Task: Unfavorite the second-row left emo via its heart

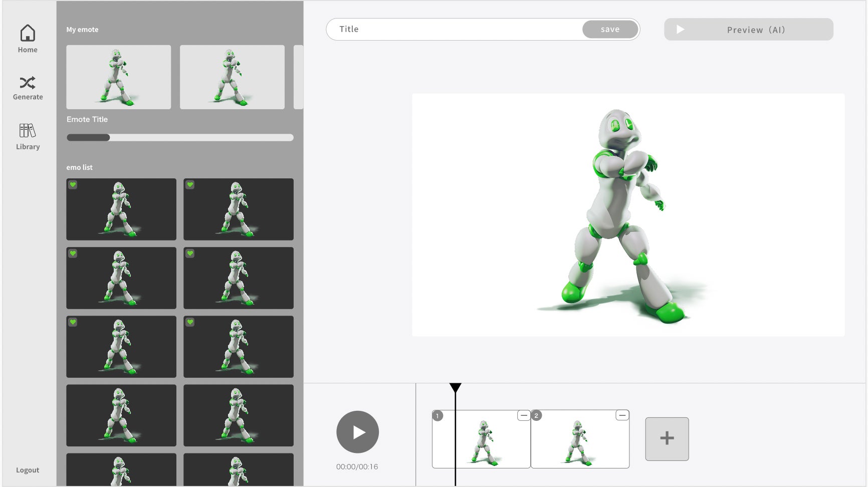Action: tap(73, 254)
